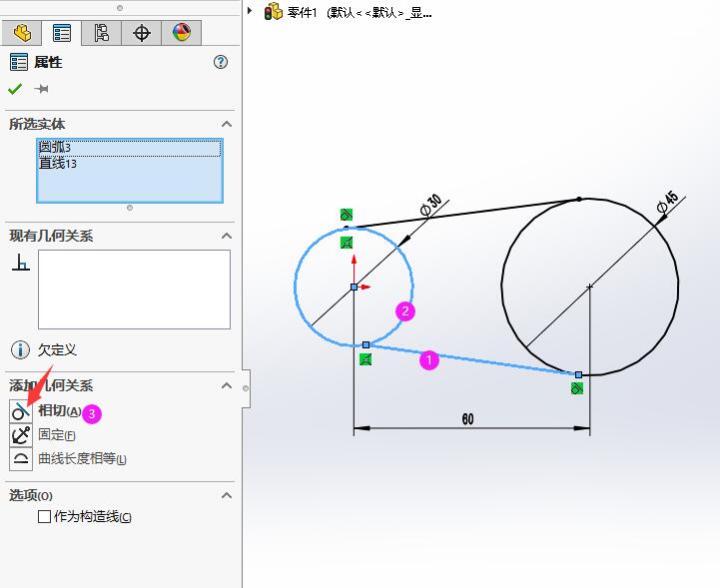Click the sketch origin point
Image resolution: width=720 pixels, height=588 pixels.
355,287
